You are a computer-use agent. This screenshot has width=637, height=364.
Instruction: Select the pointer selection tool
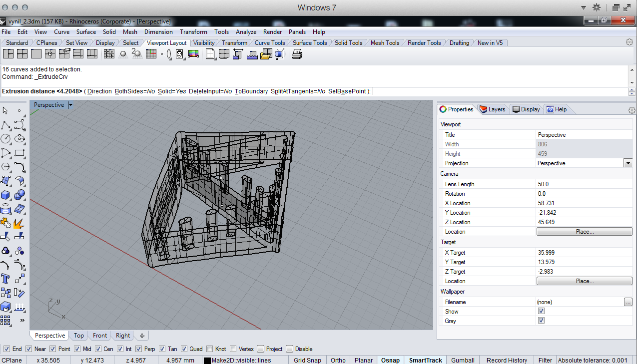6,111
